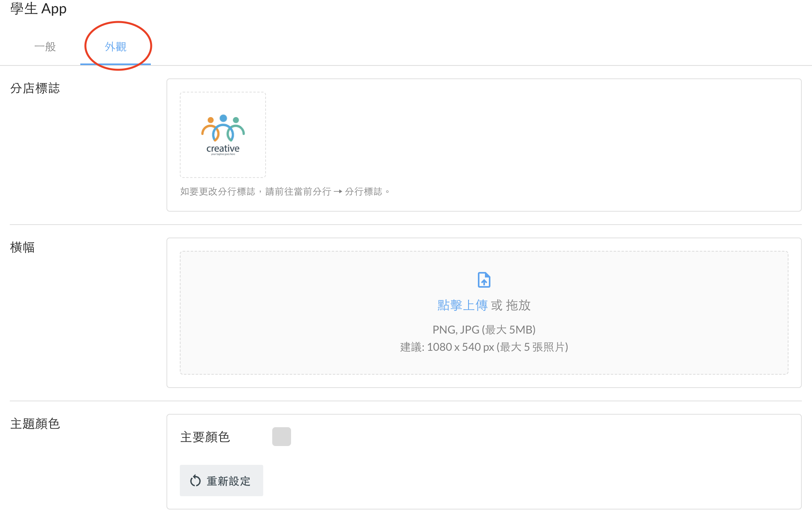Viewport: 812px width, 515px height.
Task: Click the logo change hint text 如要更改分行標誌
Action: [285, 192]
